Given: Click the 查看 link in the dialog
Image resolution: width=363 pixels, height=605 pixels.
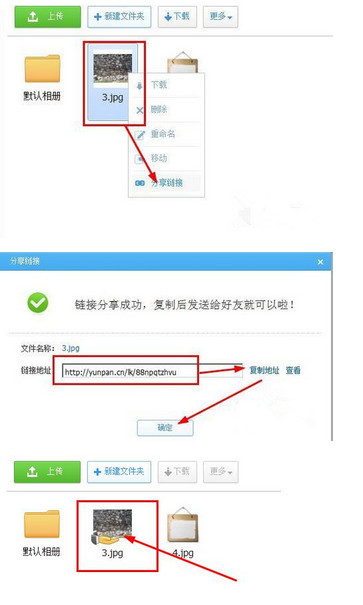Looking at the screenshot, I should 293,370.
